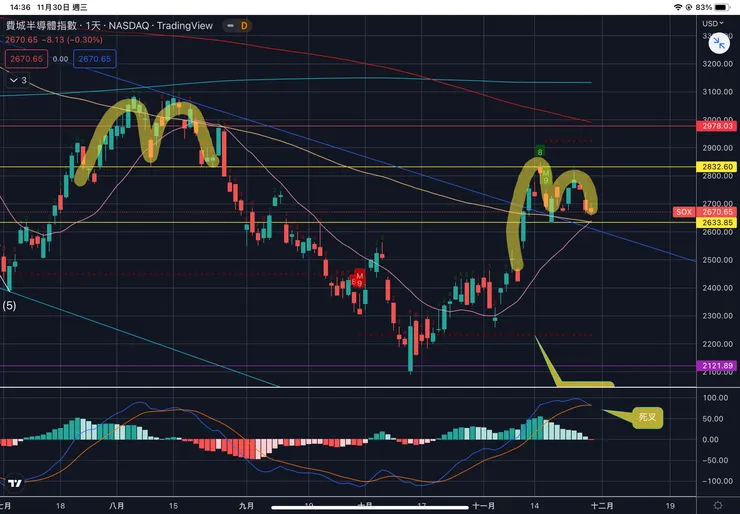
Task: Click the 2500.00 price scale value
Action: coord(717,260)
